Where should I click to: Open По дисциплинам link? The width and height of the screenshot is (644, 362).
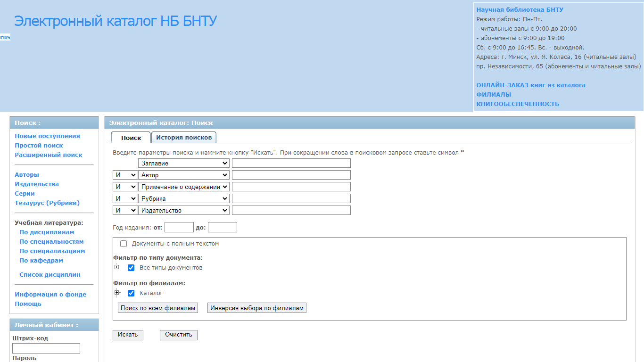pyautogui.click(x=47, y=232)
